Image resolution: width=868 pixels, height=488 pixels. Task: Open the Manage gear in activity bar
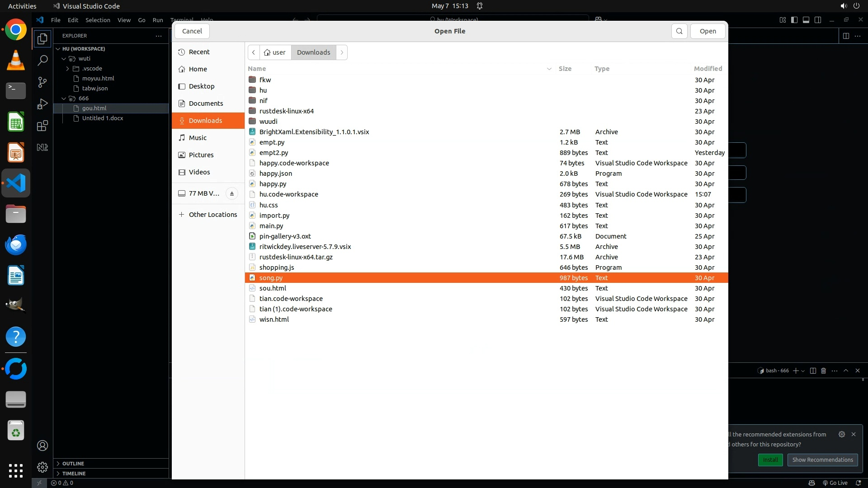click(x=42, y=467)
